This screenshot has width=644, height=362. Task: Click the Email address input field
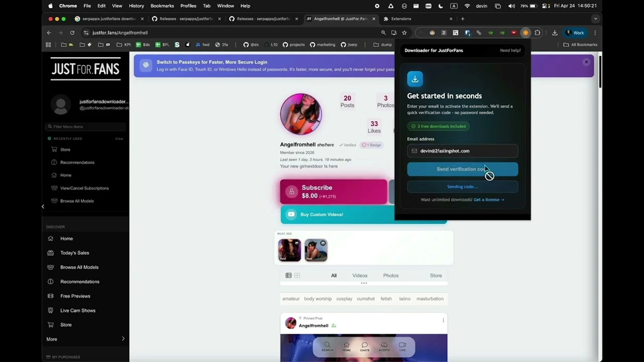click(x=462, y=151)
